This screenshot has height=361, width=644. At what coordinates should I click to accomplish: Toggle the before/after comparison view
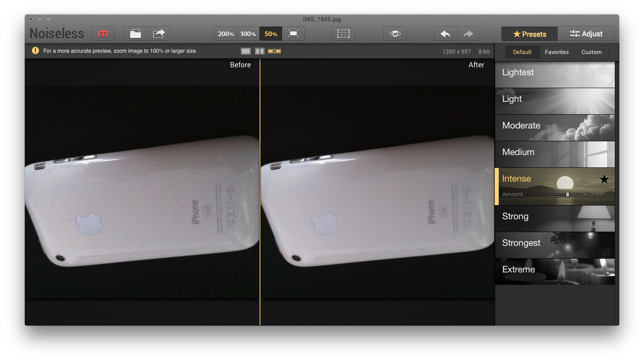[x=274, y=50]
